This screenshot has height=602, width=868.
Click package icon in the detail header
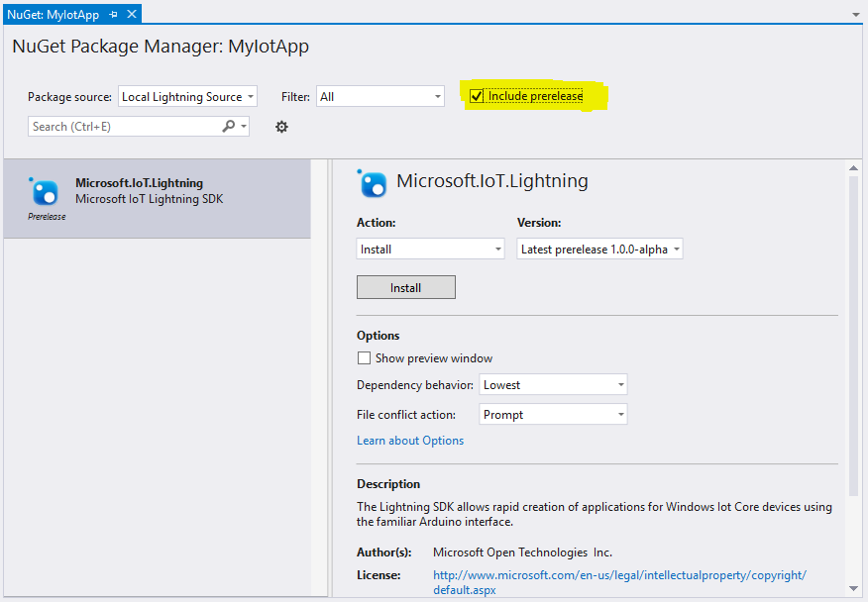[x=372, y=183]
